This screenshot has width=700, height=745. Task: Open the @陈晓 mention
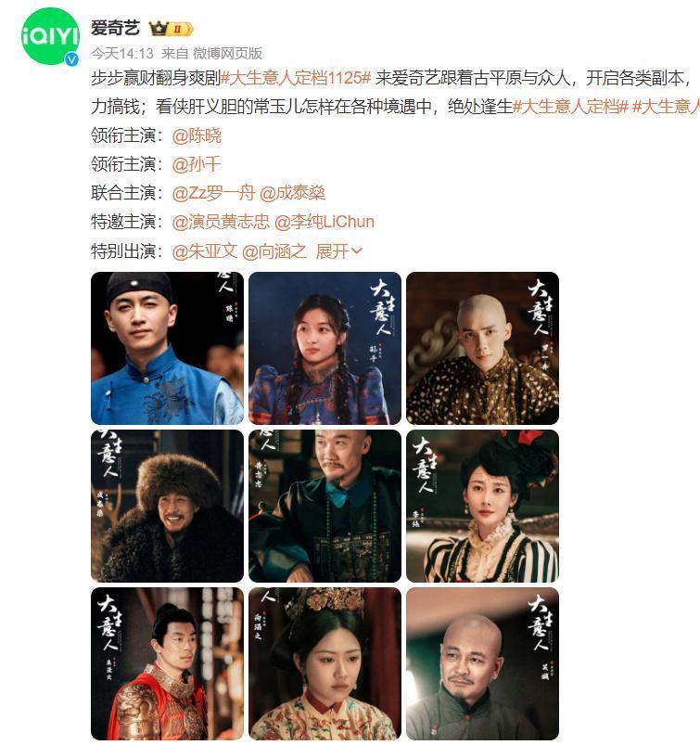(x=197, y=135)
